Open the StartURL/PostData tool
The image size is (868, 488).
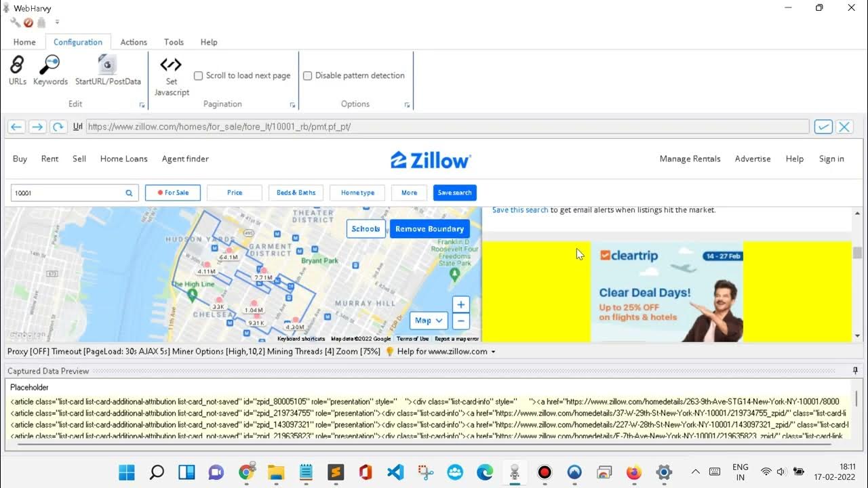point(108,70)
